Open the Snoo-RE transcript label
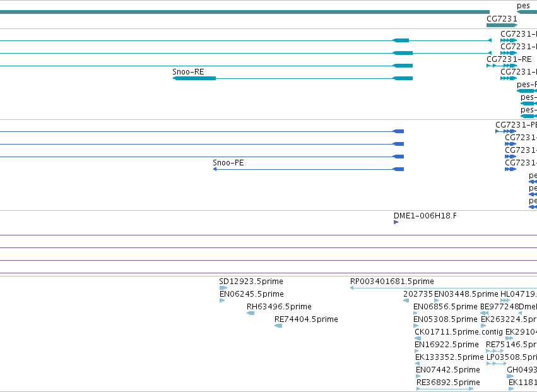The width and height of the screenshot is (537, 392). (x=188, y=71)
